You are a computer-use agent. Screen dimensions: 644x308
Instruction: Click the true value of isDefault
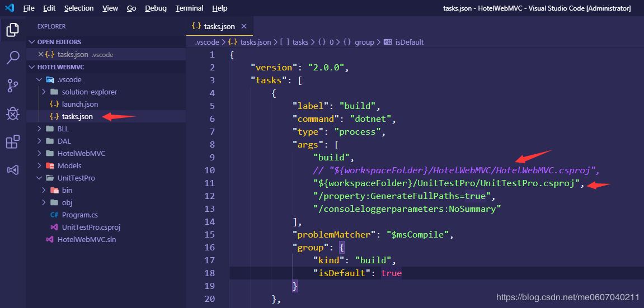click(392, 273)
